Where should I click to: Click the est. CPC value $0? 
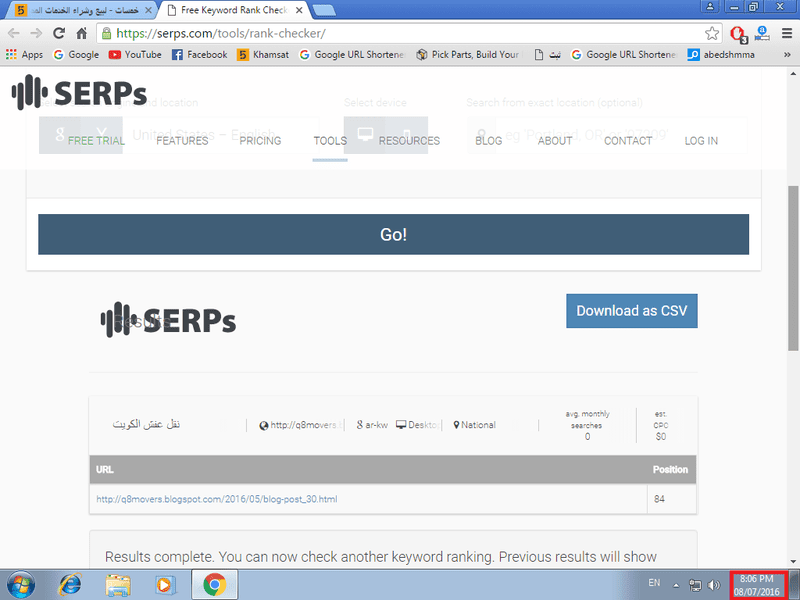pyautogui.click(x=661, y=437)
